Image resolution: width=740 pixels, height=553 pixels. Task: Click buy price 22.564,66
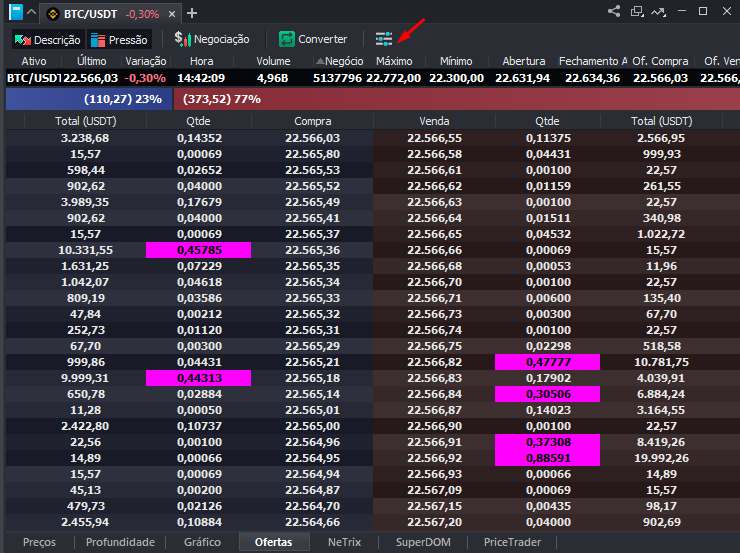(312, 522)
